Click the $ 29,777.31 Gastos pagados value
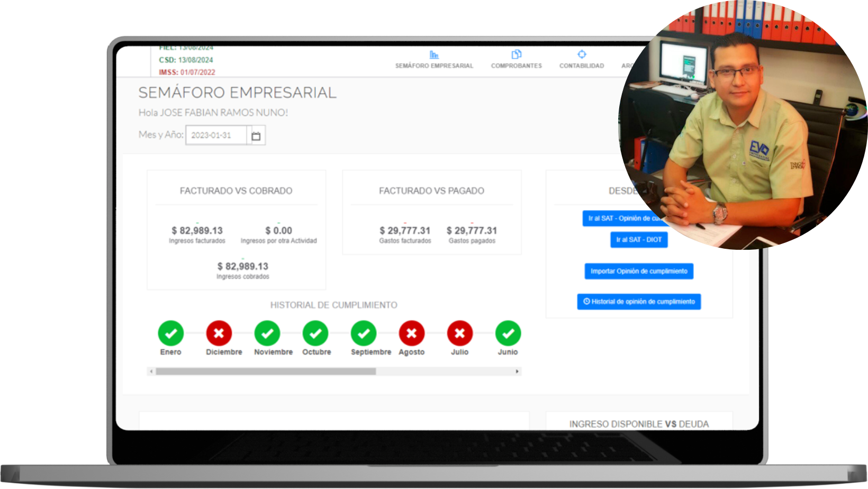Screen dimensions: 868x489 click(472, 231)
